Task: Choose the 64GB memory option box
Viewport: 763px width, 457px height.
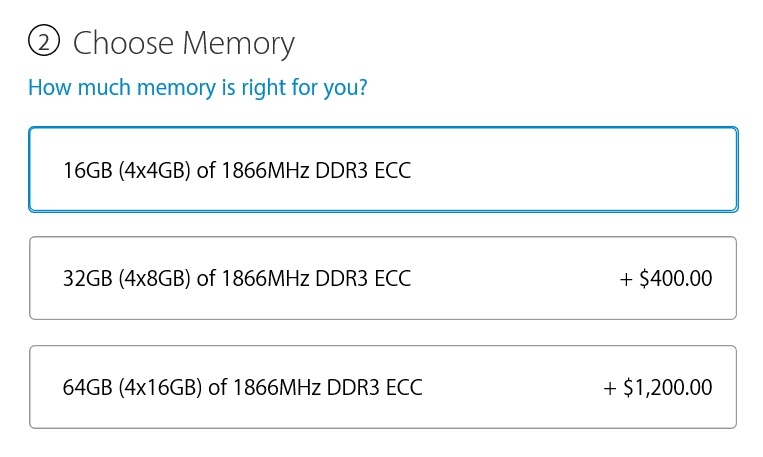Action: (383, 387)
